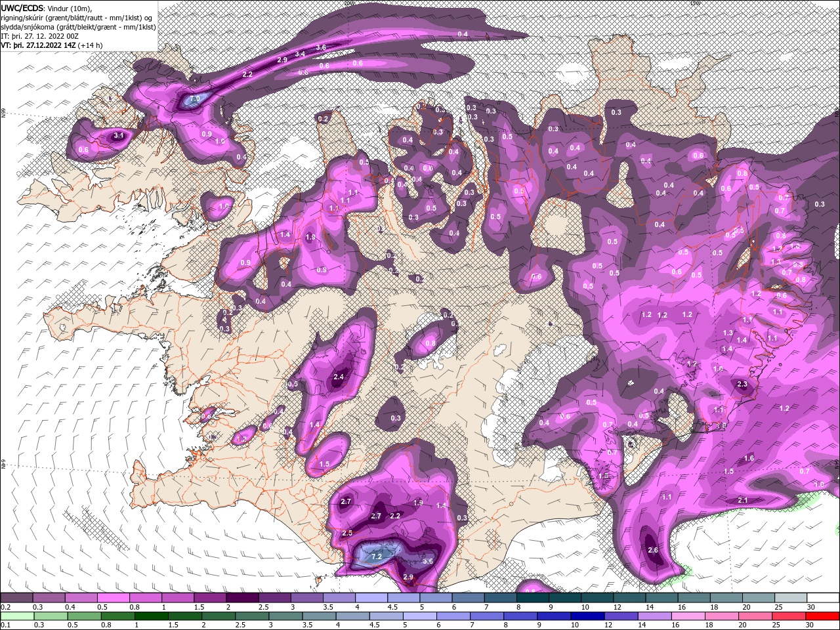This screenshot has height=630, width=840.
Task: Pick the bright red swatch after 25 in lower legend
Action: coord(822,616)
